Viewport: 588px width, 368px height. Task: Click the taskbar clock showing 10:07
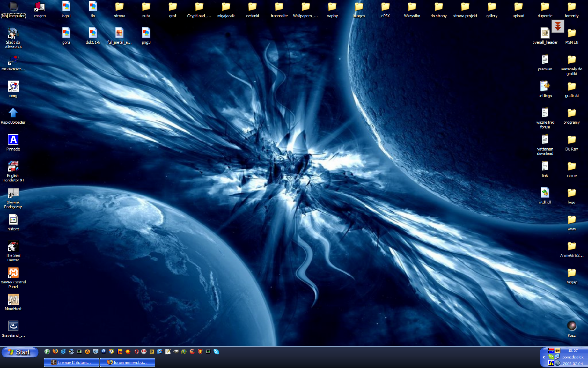click(573, 351)
